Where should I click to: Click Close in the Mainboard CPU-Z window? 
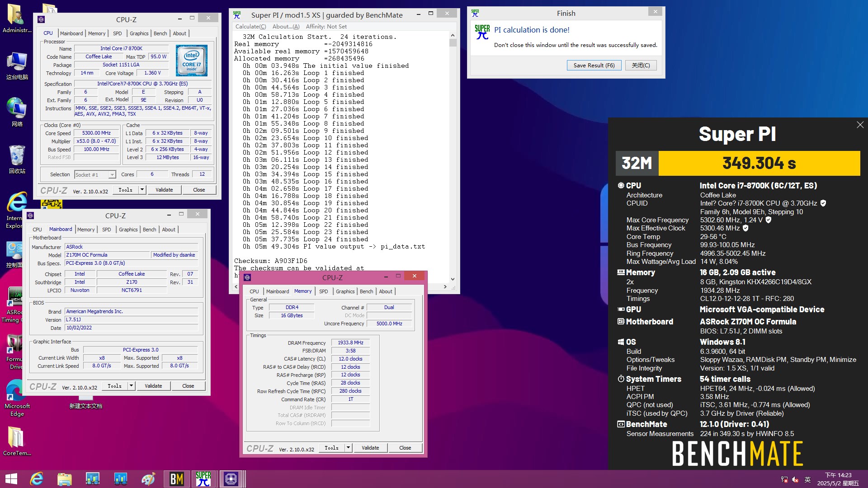pyautogui.click(x=188, y=386)
